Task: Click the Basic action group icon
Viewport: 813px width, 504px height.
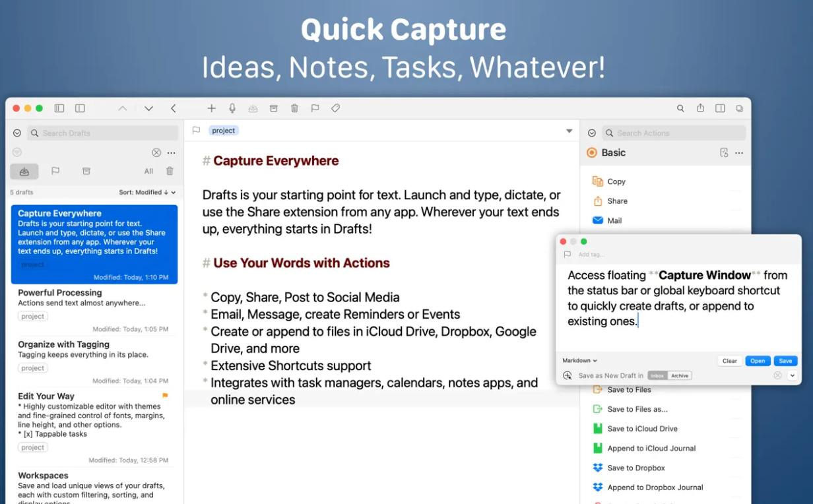Action: (x=592, y=152)
